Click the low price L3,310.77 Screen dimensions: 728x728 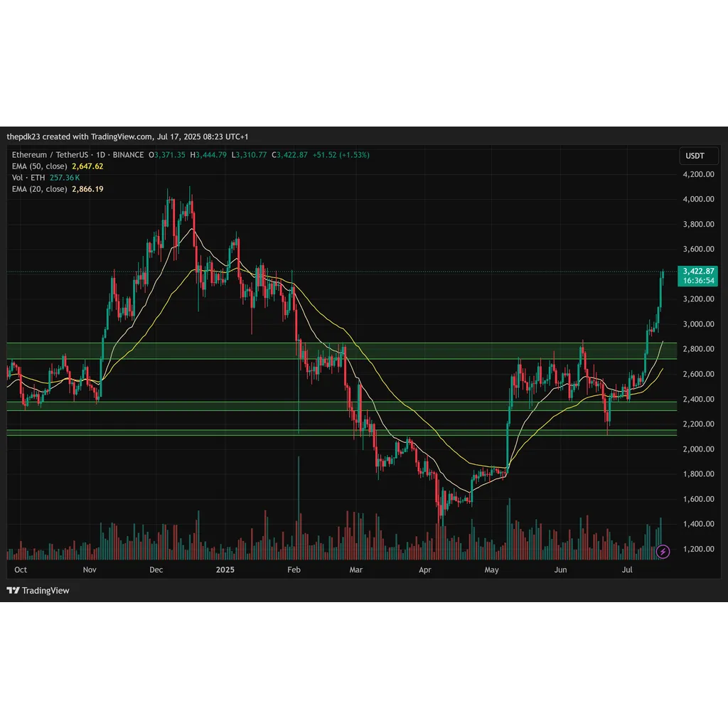point(249,155)
